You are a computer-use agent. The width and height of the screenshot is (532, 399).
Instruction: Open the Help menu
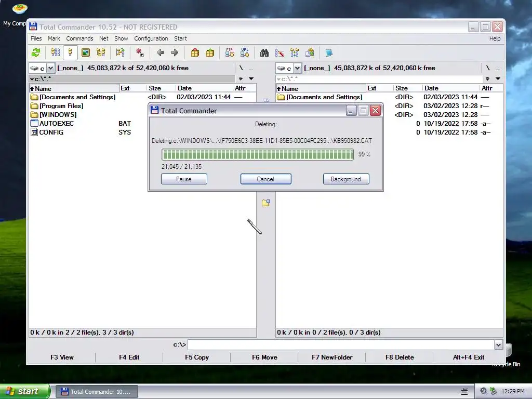click(495, 38)
